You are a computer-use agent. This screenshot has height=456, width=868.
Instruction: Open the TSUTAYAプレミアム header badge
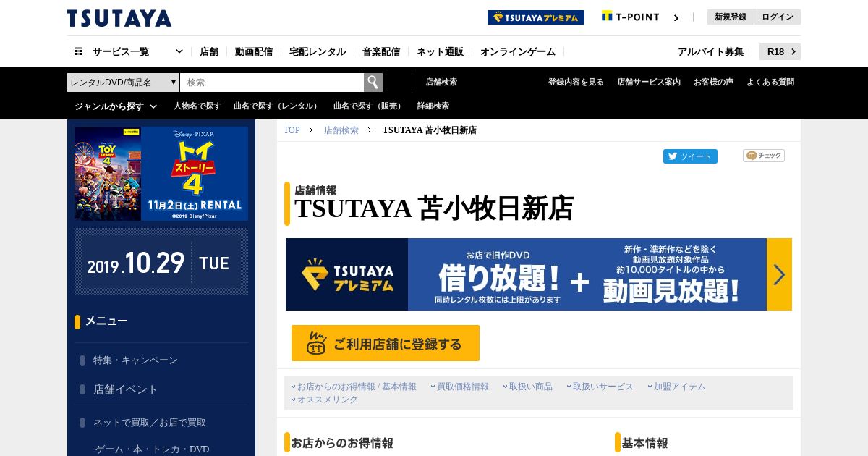coord(536,17)
